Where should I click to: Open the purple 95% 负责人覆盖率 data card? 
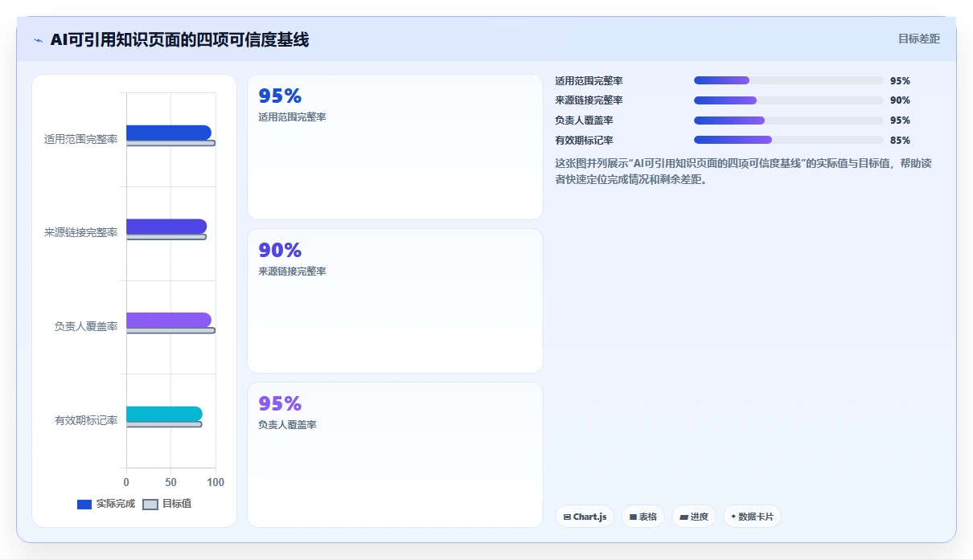395,455
